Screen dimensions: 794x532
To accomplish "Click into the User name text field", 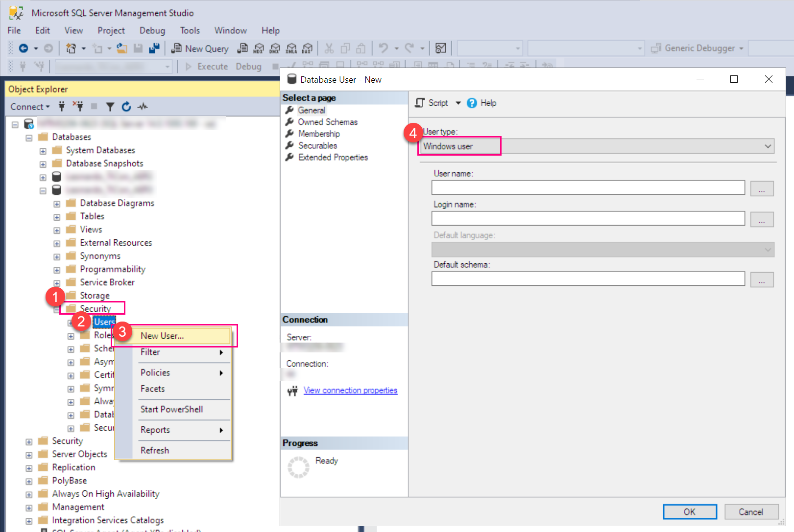I will pyautogui.click(x=588, y=187).
